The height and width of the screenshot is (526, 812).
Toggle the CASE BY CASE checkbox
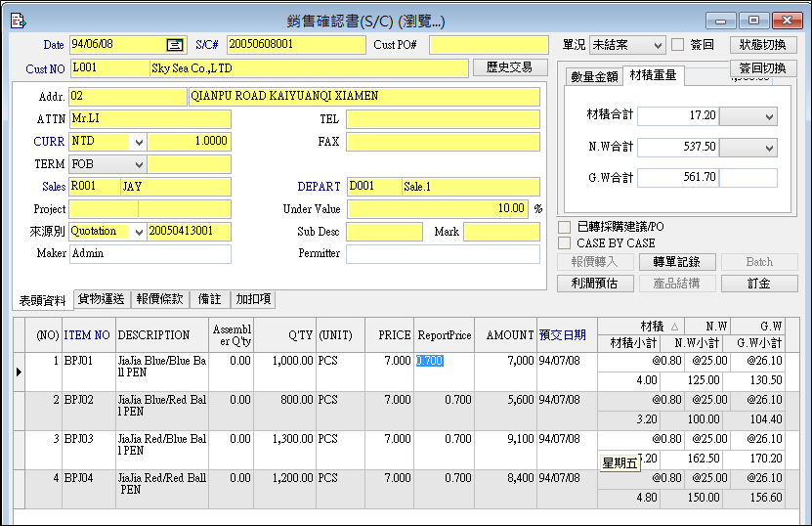pyautogui.click(x=564, y=242)
